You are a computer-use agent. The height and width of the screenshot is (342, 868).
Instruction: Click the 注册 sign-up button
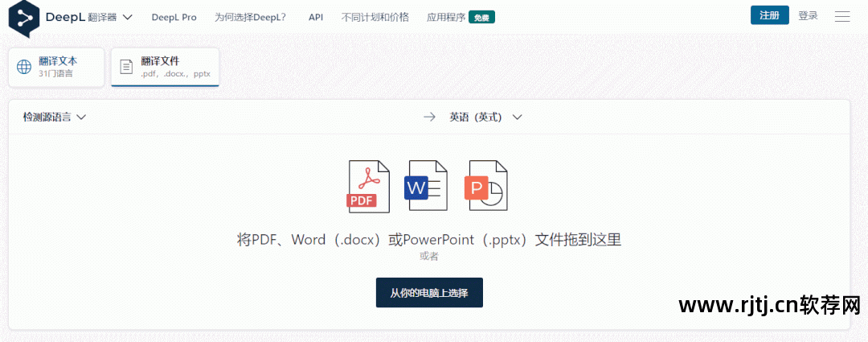pos(769,15)
